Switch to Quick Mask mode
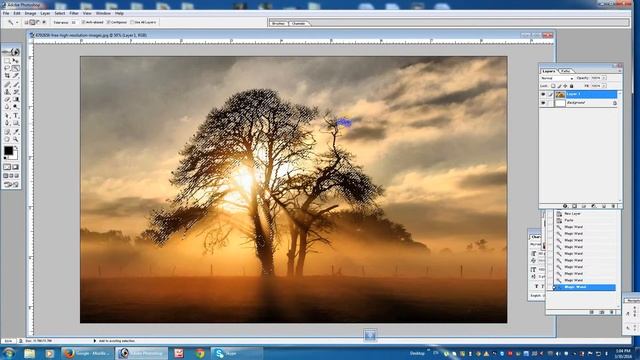Viewport: 640px width, 360px height. coord(16,167)
